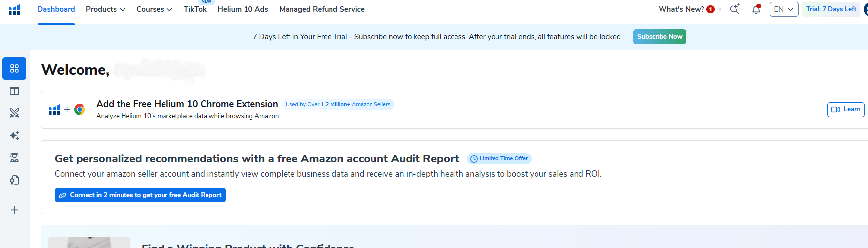Click the Subscribe Now button

(x=660, y=37)
